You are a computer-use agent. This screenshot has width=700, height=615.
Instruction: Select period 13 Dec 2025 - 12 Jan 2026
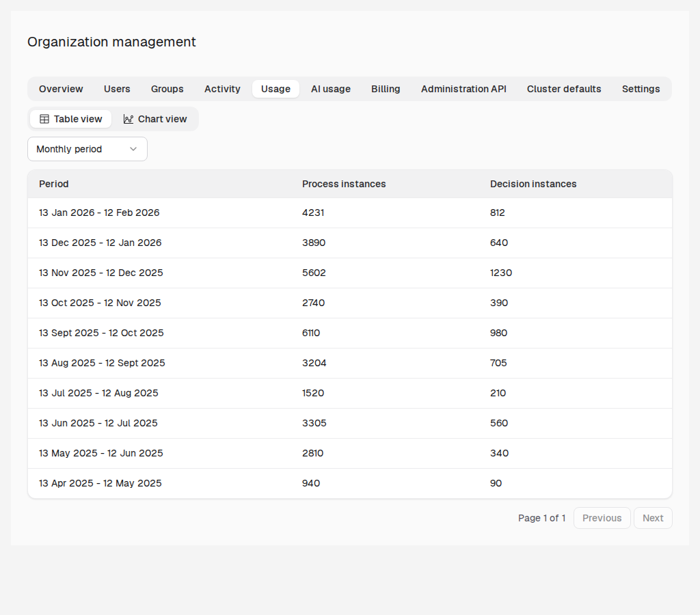point(100,243)
